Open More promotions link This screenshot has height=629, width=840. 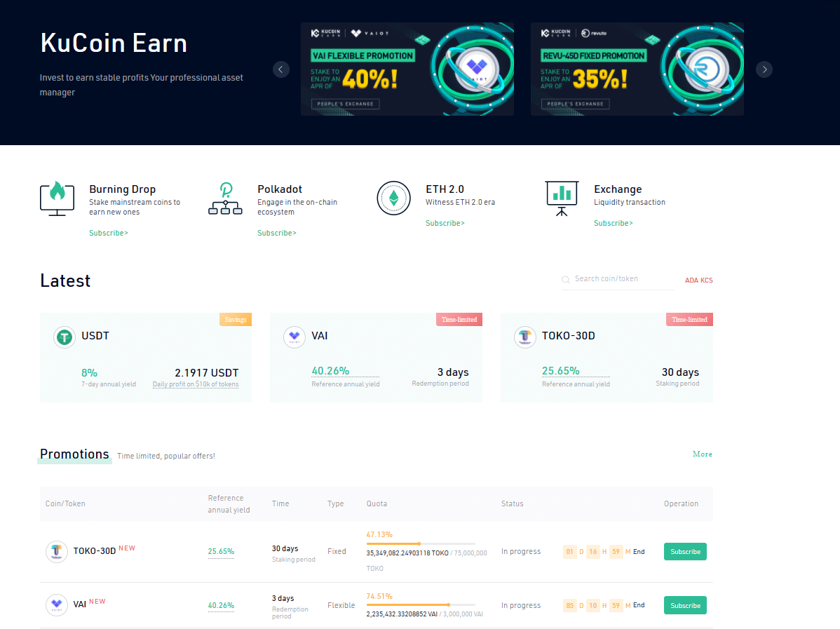pyautogui.click(x=702, y=454)
